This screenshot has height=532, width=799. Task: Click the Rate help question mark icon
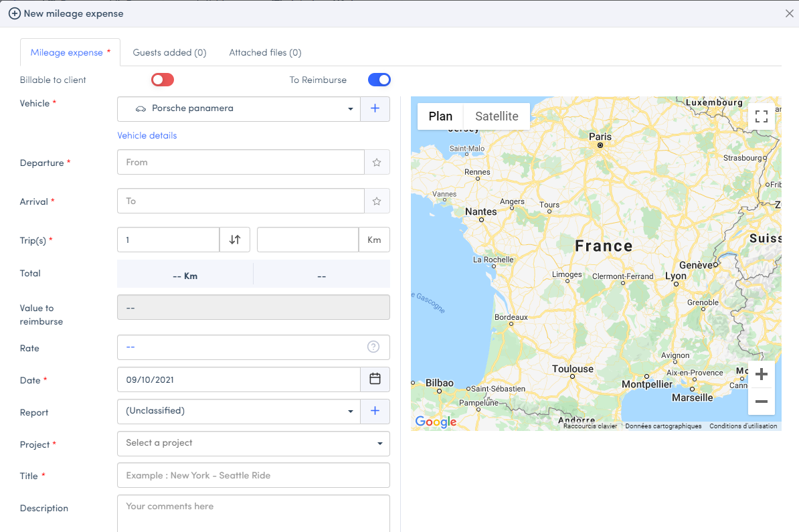(373, 347)
